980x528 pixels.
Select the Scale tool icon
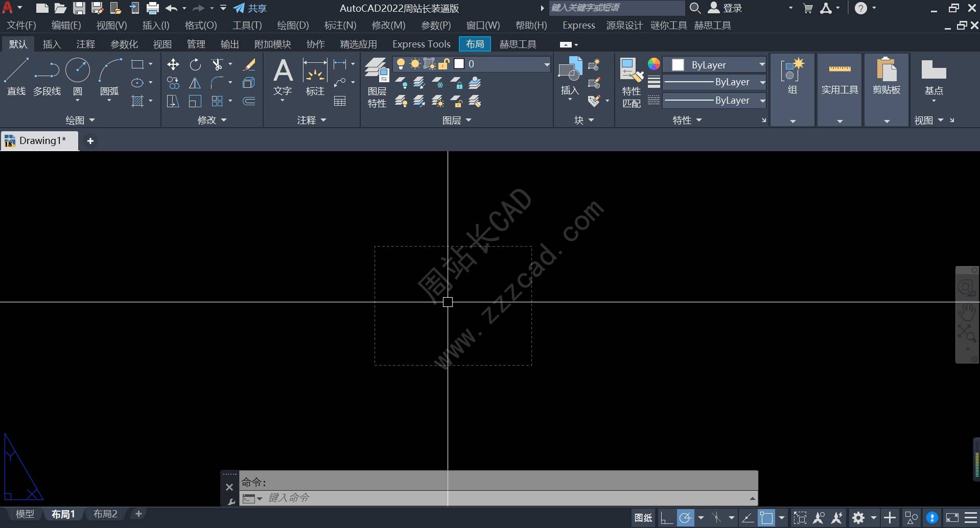click(195, 101)
